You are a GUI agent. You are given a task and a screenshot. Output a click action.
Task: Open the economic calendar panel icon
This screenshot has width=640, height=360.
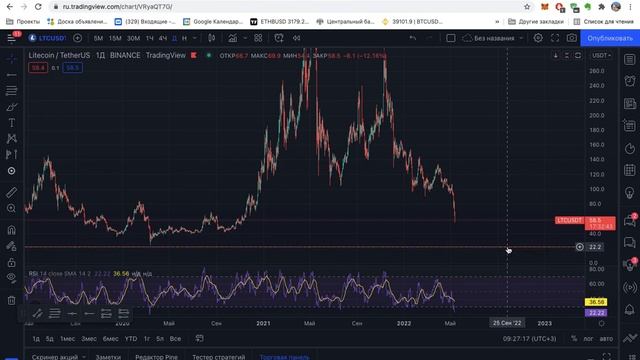point(629,170)
